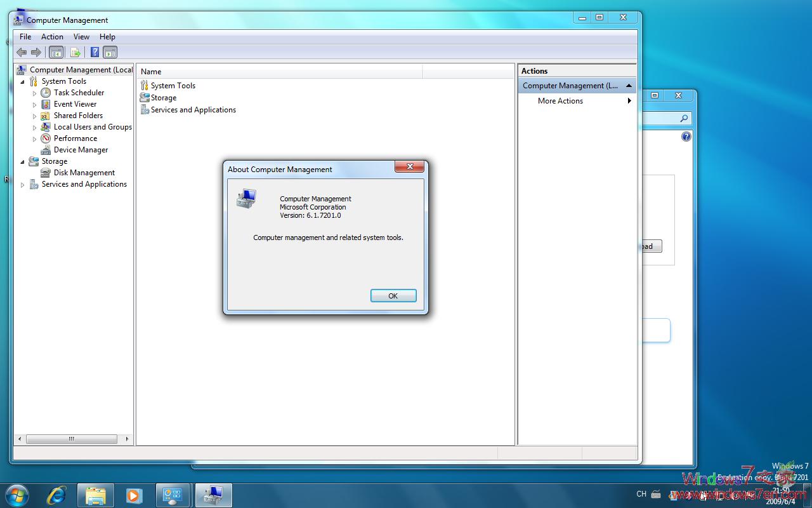Open More Actions submenu in Actions pane

[x=577, y=101]
